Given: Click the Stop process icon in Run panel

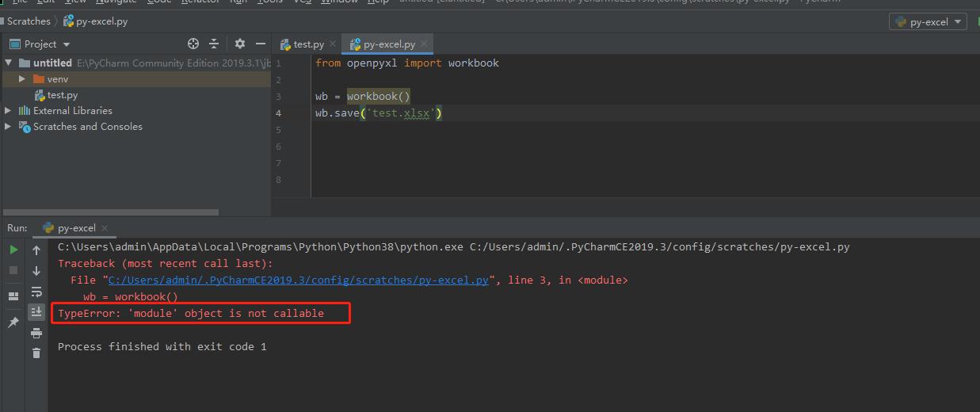Looking at the screenshot, I should pyautogui.click(x=13, y=270).
